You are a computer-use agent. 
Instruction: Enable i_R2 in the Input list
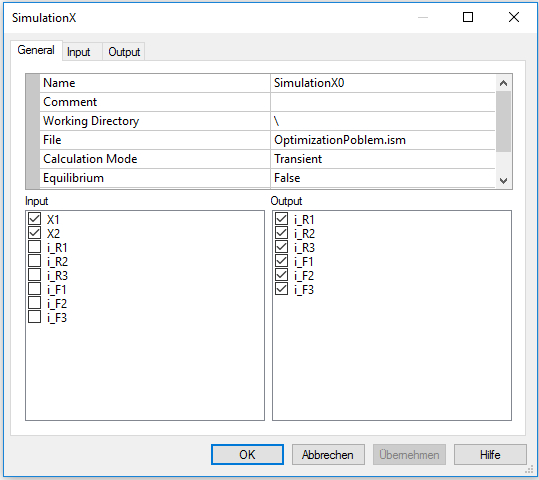35,261
